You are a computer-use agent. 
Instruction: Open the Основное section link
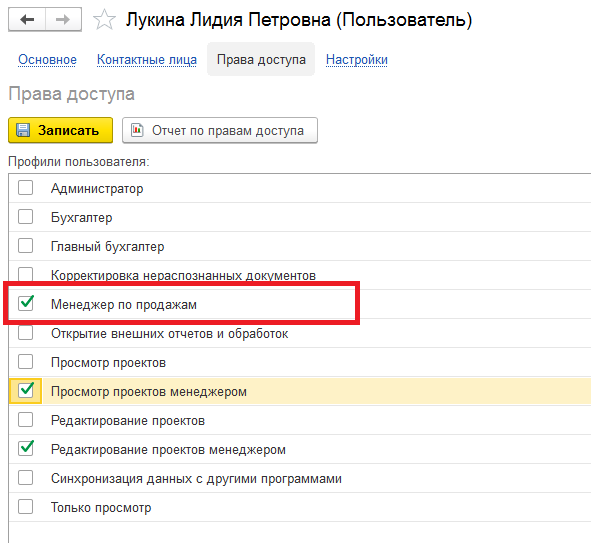(x=47, y=60)
